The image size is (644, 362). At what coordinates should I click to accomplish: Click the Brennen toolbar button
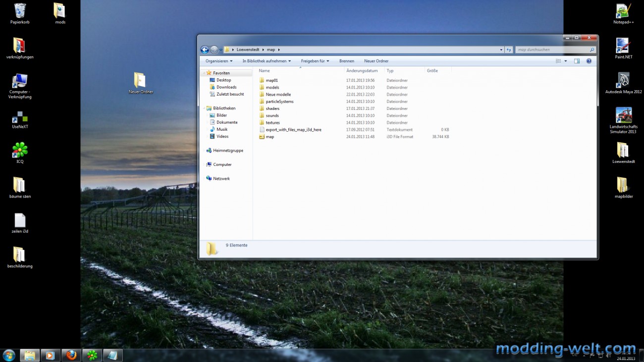point(347,61)
